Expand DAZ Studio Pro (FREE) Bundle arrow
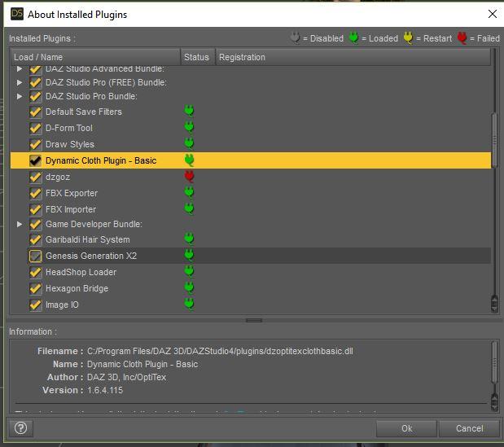Image resolution: width=504 pixels, height=447 pixels. [x=20, y=82]
